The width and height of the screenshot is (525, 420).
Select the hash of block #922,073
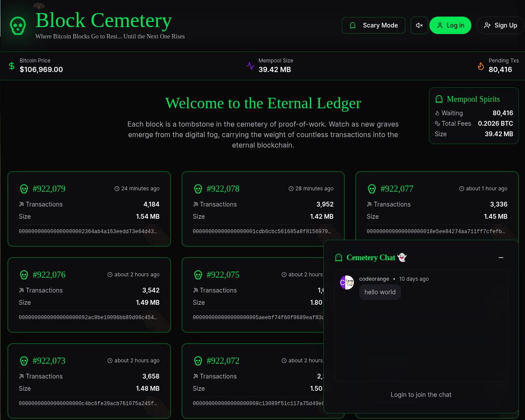[x=88, y=403]
